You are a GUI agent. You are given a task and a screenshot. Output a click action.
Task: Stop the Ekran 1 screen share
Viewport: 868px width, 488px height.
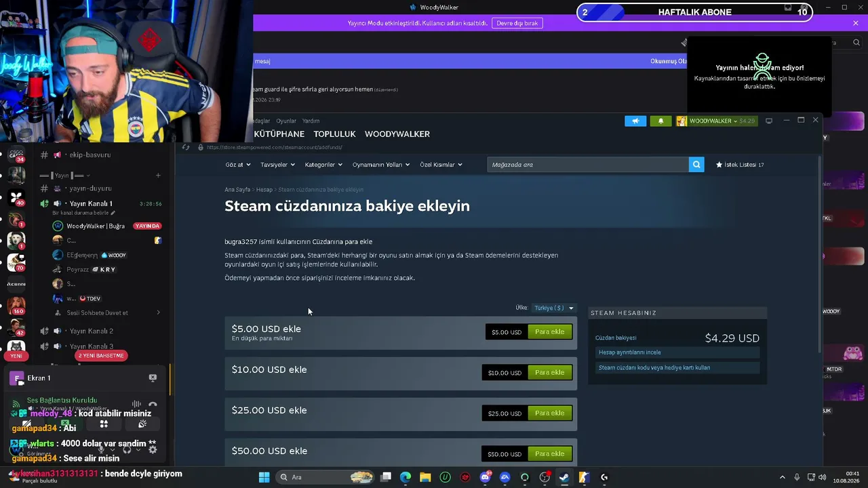point(153,378)
